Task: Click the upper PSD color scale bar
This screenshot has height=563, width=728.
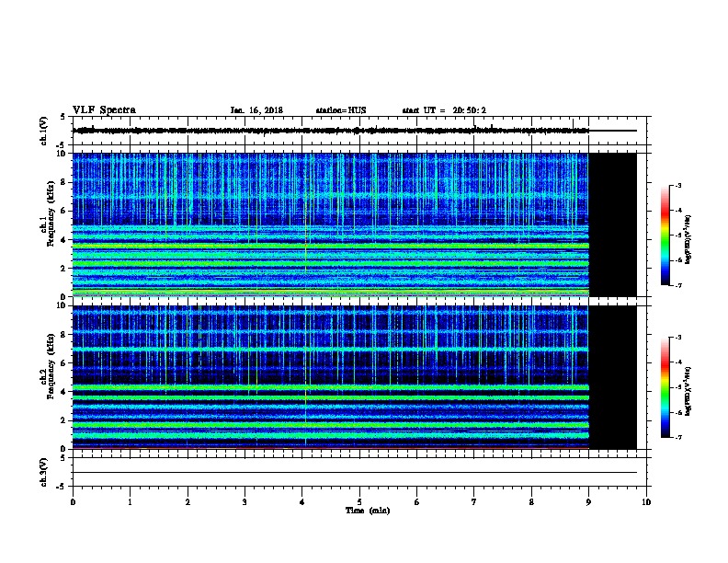Action: (665, 236)
